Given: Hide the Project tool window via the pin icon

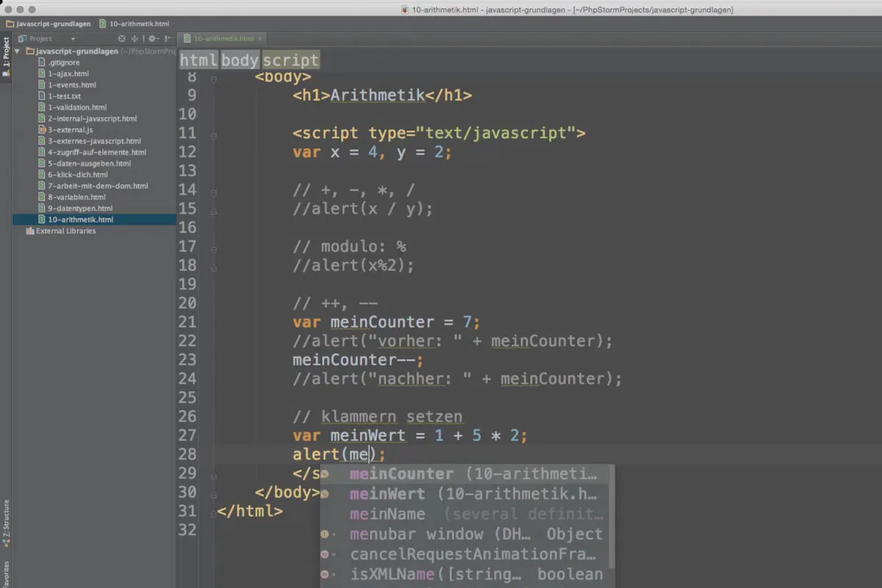Looking at the screenshot, I should [x=168, y=38].
